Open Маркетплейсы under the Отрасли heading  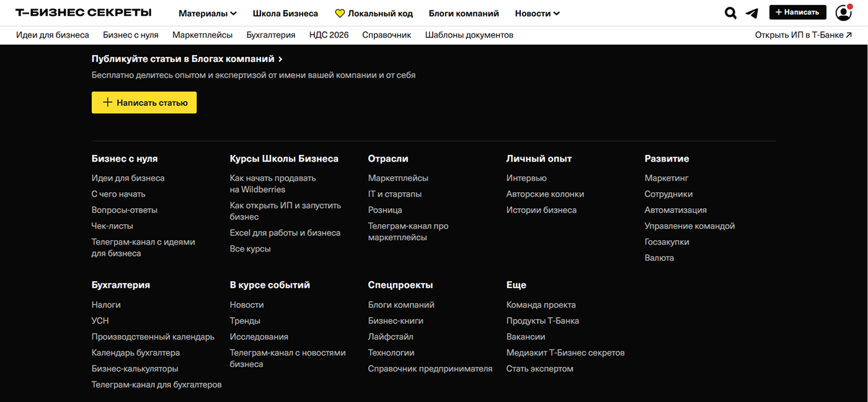(398, 178)
